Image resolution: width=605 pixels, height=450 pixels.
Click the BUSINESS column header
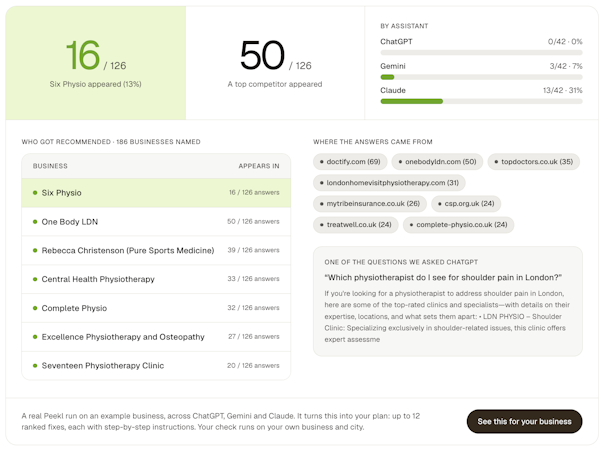tap(50, 166)
